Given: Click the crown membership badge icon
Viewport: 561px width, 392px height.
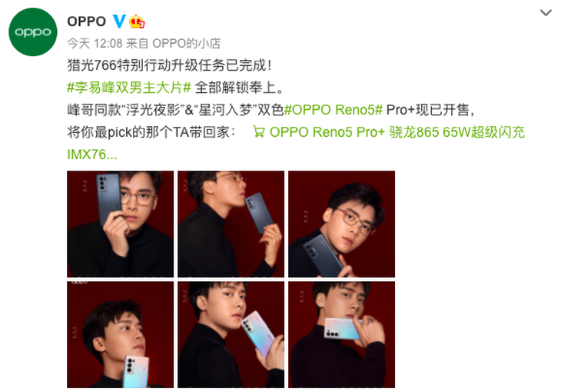Looking at the screenshot, I should pyautogui.click(x=137, y=22).
